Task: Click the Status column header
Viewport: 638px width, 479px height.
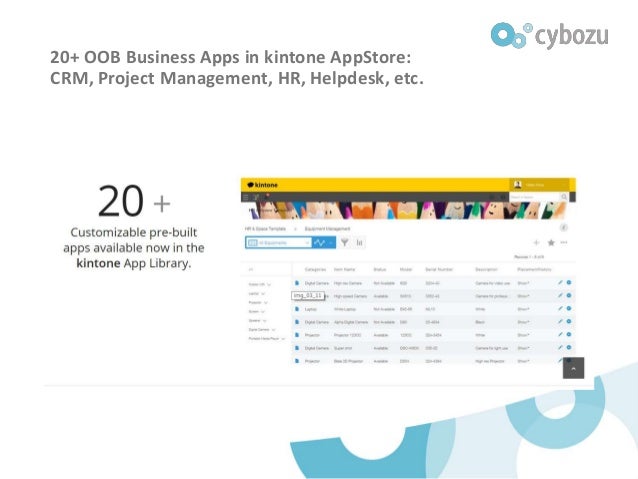Action: (x=380, y=269)
